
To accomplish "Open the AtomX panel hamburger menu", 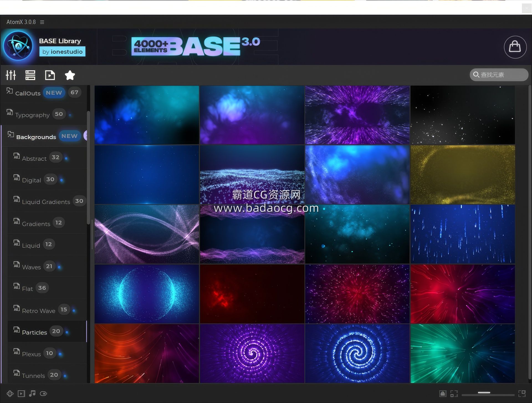I will [42, 22].
